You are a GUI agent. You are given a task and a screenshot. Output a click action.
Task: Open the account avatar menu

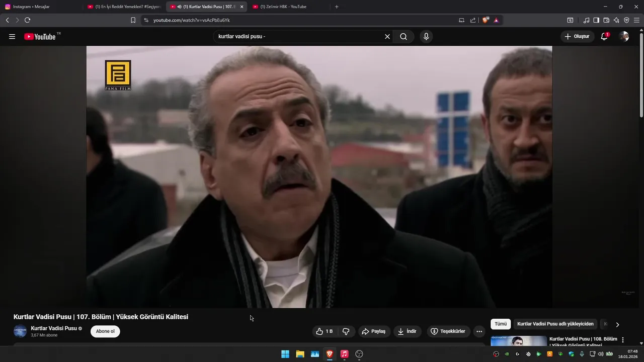tap(624, 37)
